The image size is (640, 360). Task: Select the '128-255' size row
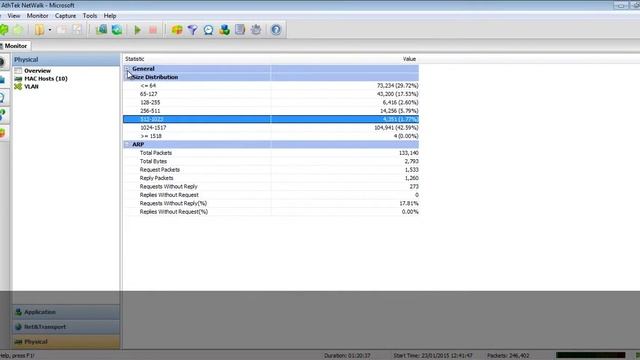coord(271,102)
